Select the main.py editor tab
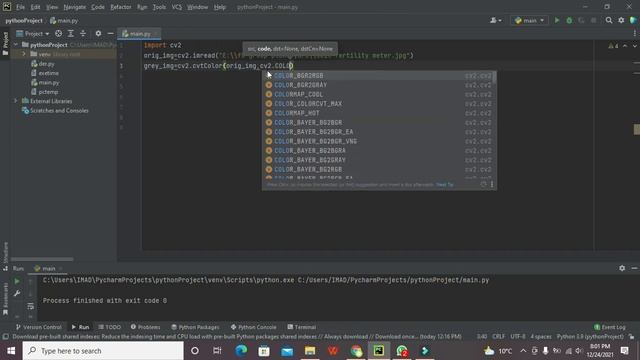Viewport: 640px width, 360px height. coord(139,33)
